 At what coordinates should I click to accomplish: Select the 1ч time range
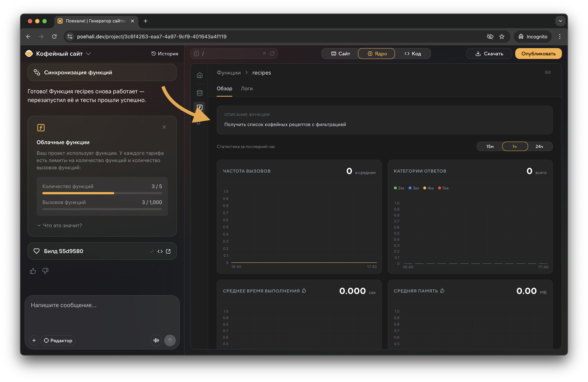click(515, 146)
